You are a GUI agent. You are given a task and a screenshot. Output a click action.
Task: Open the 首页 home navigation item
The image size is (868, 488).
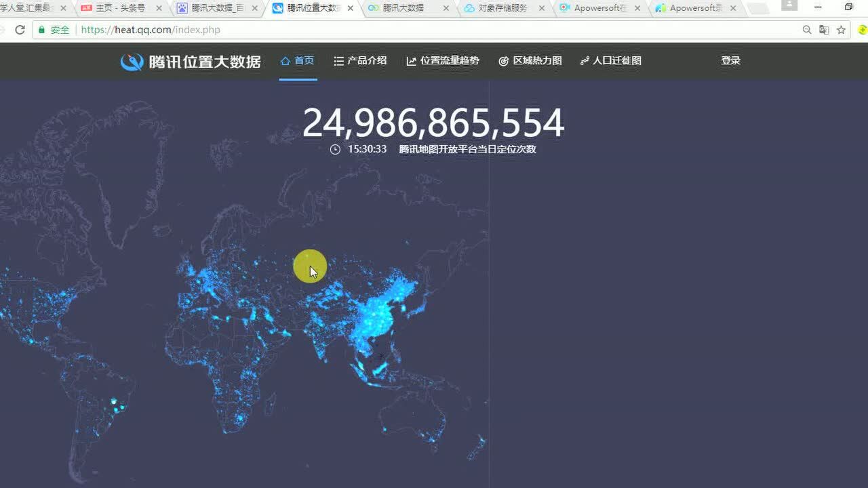[298, 60]
